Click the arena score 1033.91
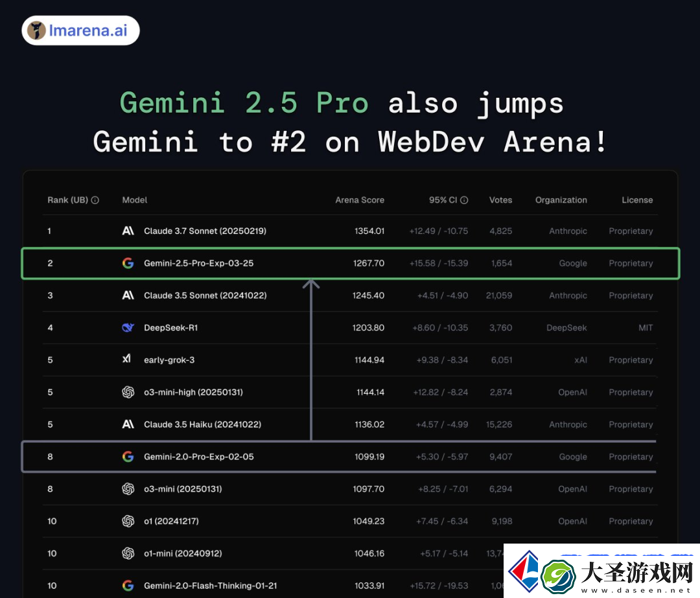This screenshot has width=700, height=598. (x=369, y=586)
